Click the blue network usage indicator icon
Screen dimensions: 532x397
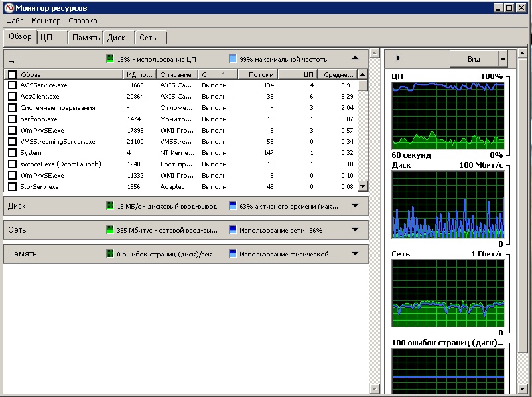point(232,230)
